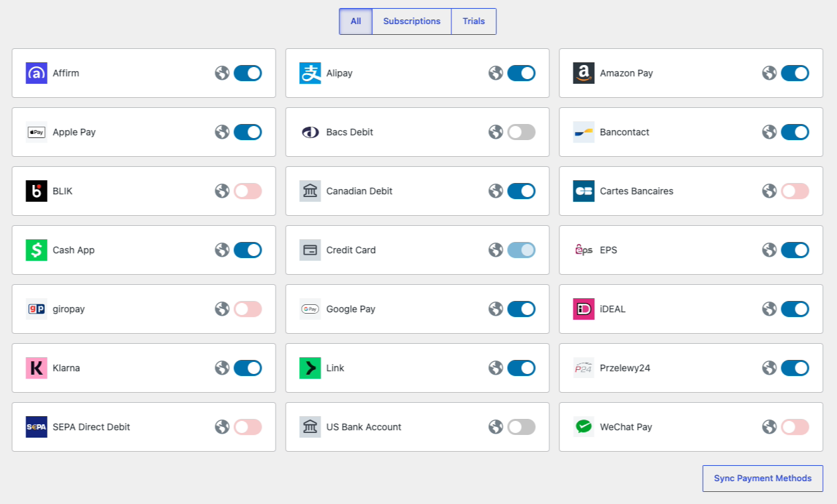Switch off the Link toggle

pos(521,368)
